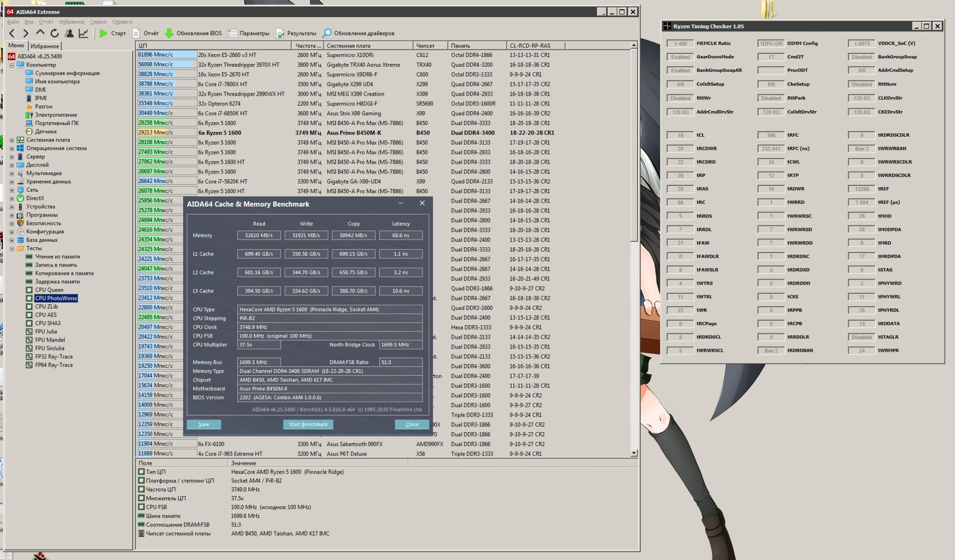
Task: Click the Refresh toolbar icon
Action: [55, 33]
